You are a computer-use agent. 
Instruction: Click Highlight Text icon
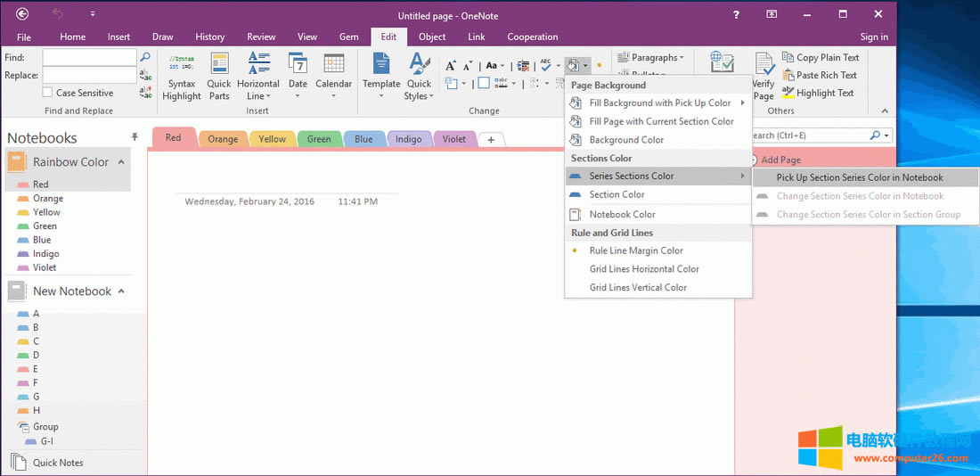tap(788, 93)
